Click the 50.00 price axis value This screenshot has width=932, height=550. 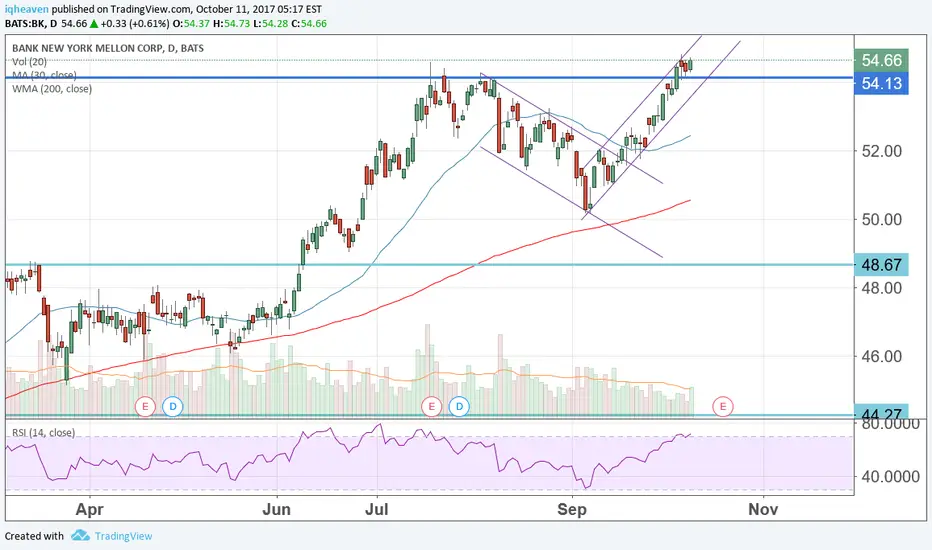click(x=882, y=219)
